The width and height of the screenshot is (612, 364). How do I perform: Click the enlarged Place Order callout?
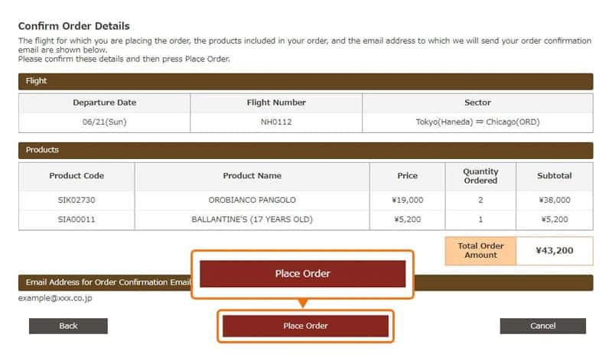[x=302, y=274]
